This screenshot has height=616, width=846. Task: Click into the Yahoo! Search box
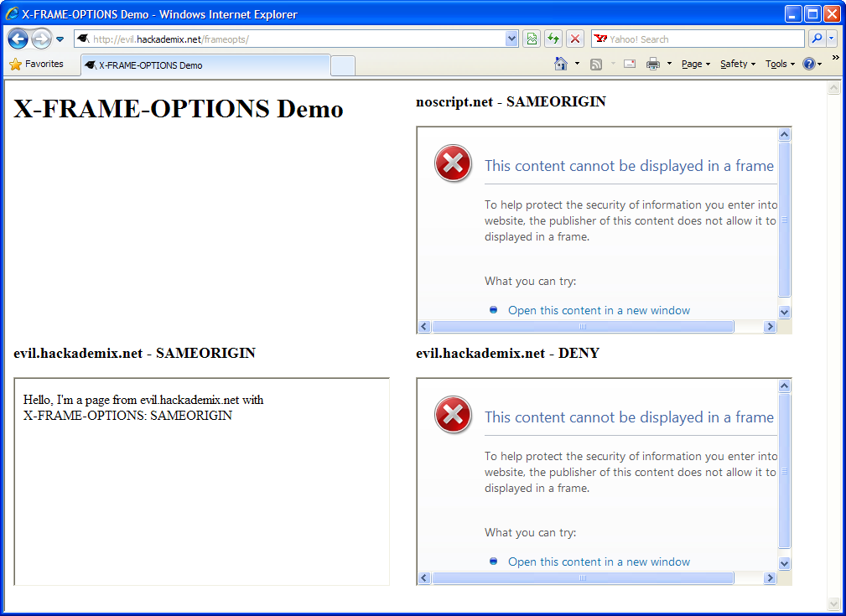pos(698,39)
